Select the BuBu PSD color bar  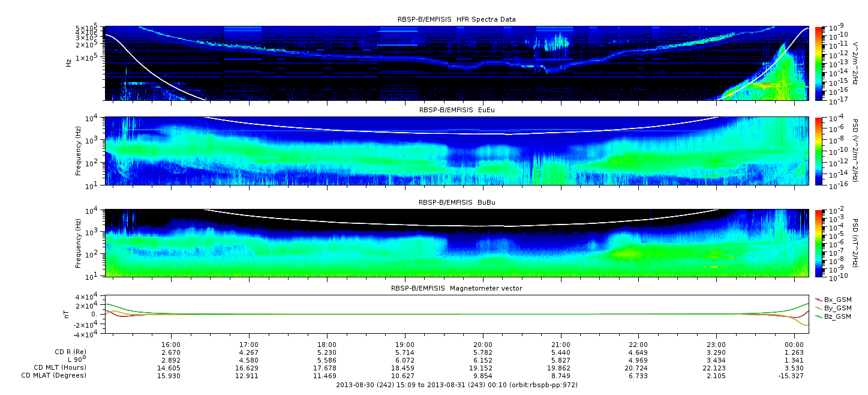point(818,243)
